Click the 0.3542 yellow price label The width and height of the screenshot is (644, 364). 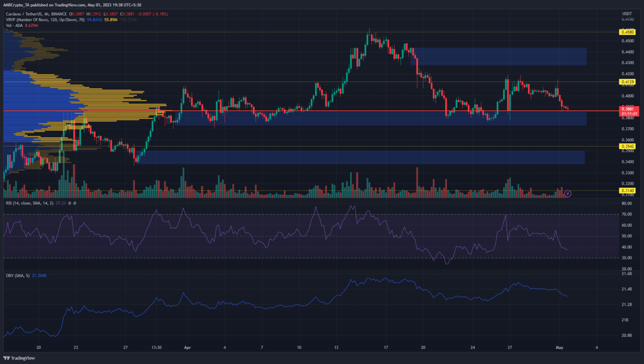click(627, 147)
